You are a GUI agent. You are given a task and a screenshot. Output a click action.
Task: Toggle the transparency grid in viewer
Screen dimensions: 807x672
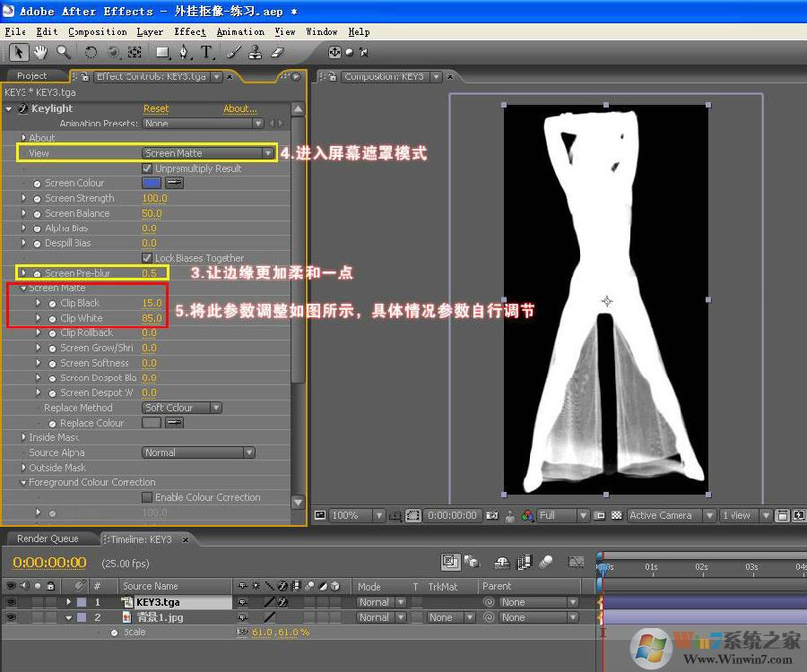coord(617,516)
